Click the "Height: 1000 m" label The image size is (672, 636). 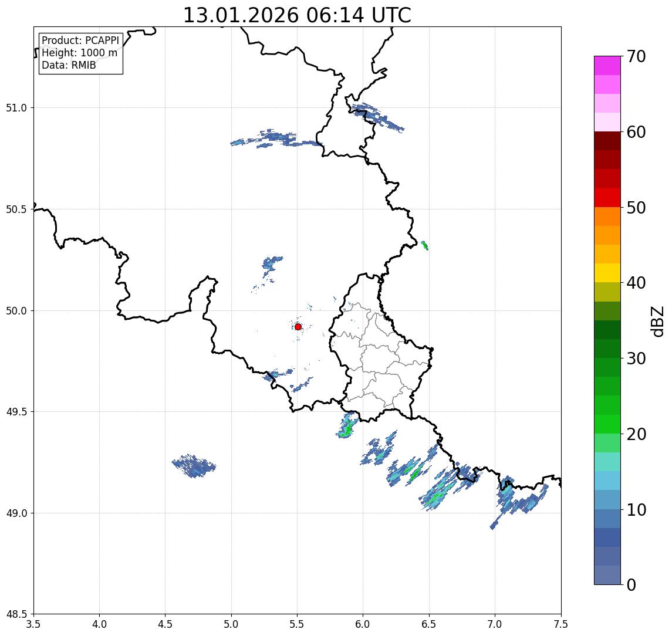click(79, 53)
